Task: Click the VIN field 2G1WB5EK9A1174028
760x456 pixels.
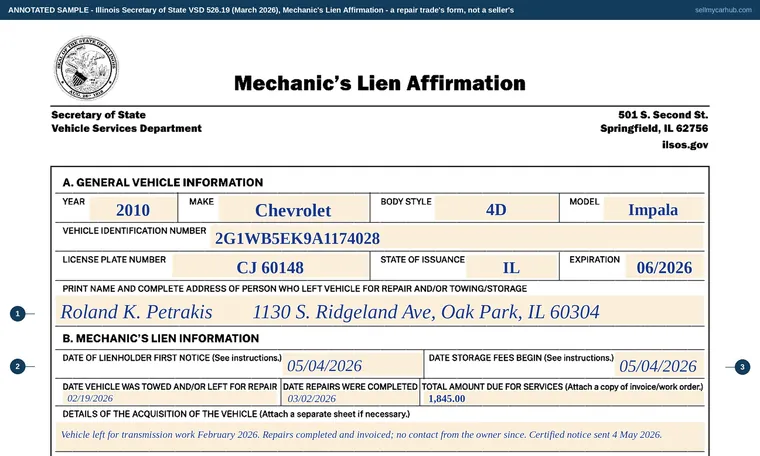Action: 457,238
